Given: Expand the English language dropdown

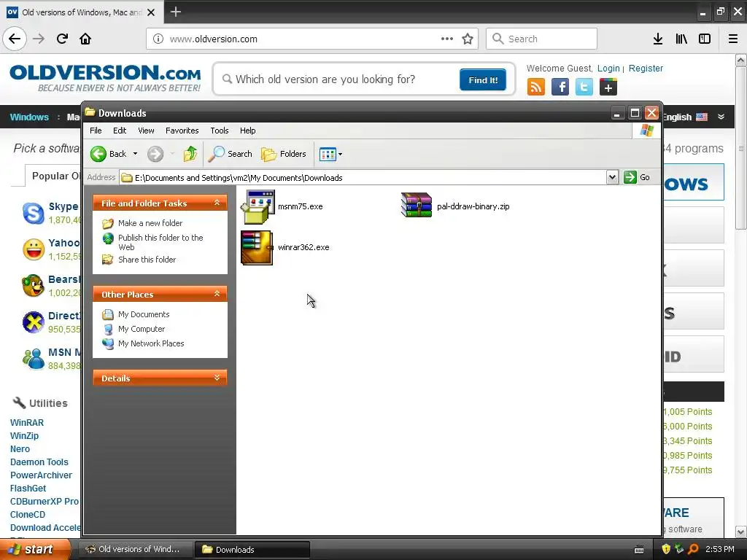Looking at the screenshot, I should click(x=721, y=117).
